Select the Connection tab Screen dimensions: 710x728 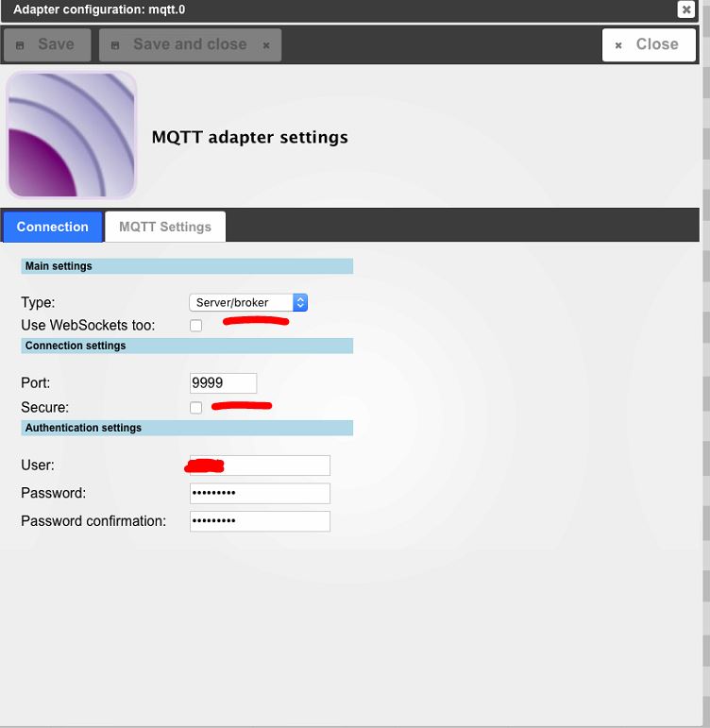tap(53, 227)
